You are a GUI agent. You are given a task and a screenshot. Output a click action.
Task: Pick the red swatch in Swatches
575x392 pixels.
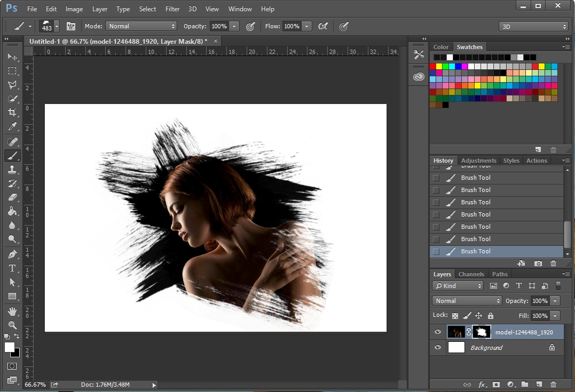coord(433,66)
